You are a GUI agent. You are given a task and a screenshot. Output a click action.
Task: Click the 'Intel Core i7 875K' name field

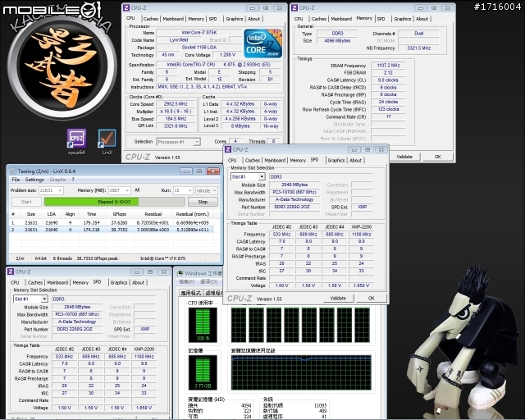pyautogui.click(x=199, y=33)
